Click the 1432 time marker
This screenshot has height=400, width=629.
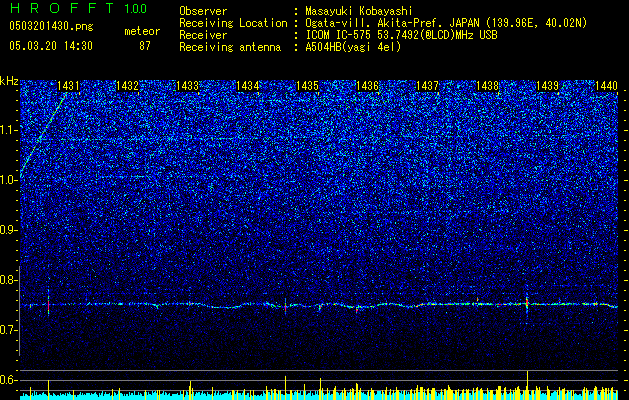click(128, 85)
